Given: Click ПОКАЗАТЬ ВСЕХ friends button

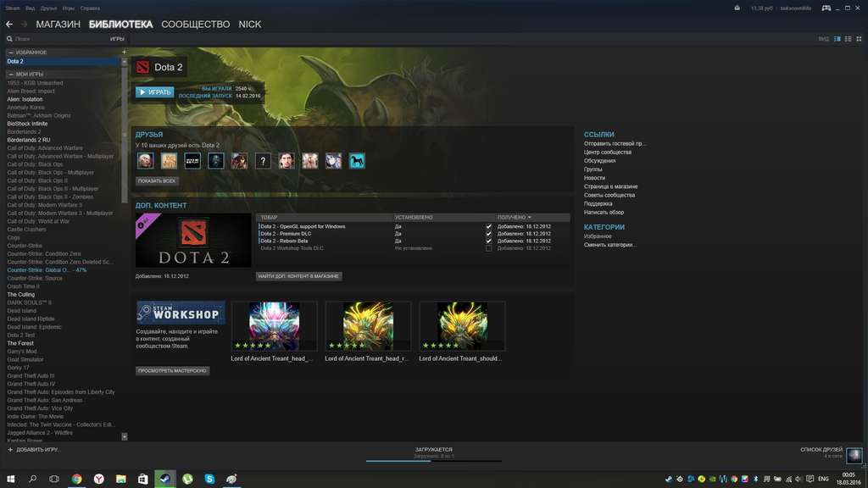Looking at the screenshot, I should coord(157,181).
